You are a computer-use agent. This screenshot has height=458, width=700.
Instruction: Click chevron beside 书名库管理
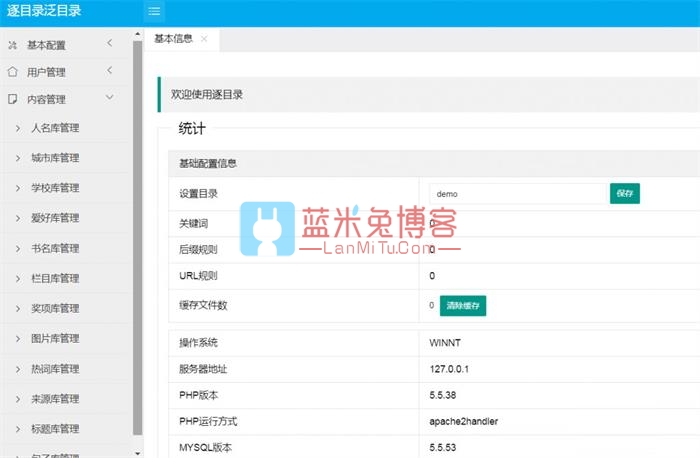18,249
